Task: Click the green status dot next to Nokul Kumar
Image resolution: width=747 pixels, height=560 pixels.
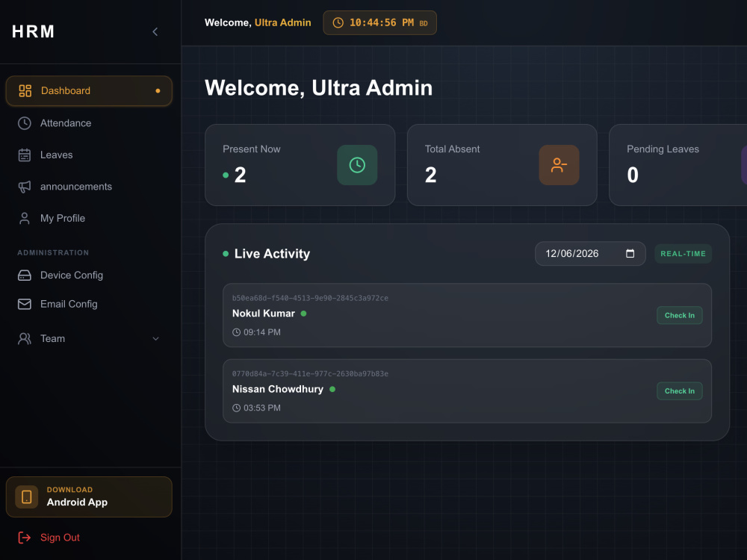Action: (303, 314)
